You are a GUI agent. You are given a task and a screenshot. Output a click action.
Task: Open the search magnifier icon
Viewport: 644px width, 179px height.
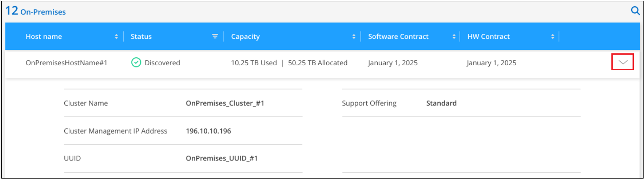click(x=635, y=11)
